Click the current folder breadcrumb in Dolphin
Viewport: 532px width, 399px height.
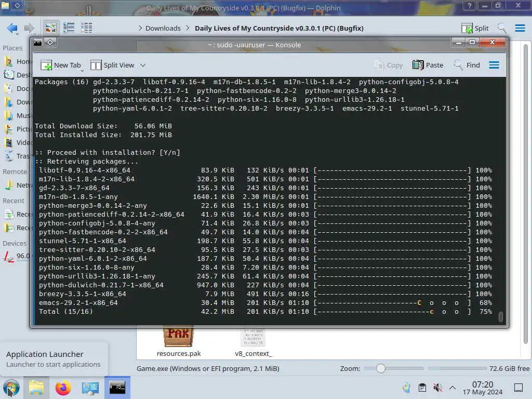click(x=279, y=28)
